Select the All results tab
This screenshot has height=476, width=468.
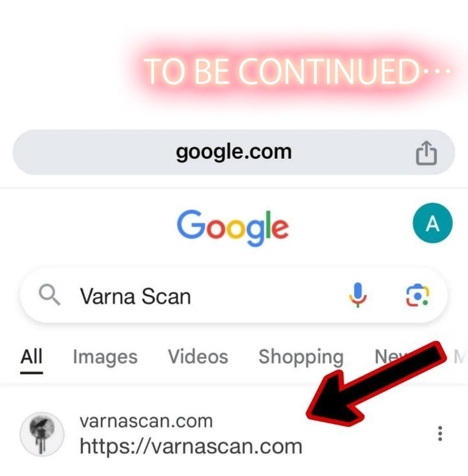pyautogui.click(x=31, y=357)
